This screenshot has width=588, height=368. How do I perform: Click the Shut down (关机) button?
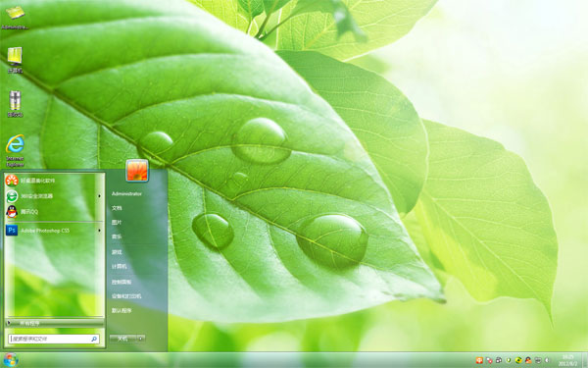click(123, 339)
